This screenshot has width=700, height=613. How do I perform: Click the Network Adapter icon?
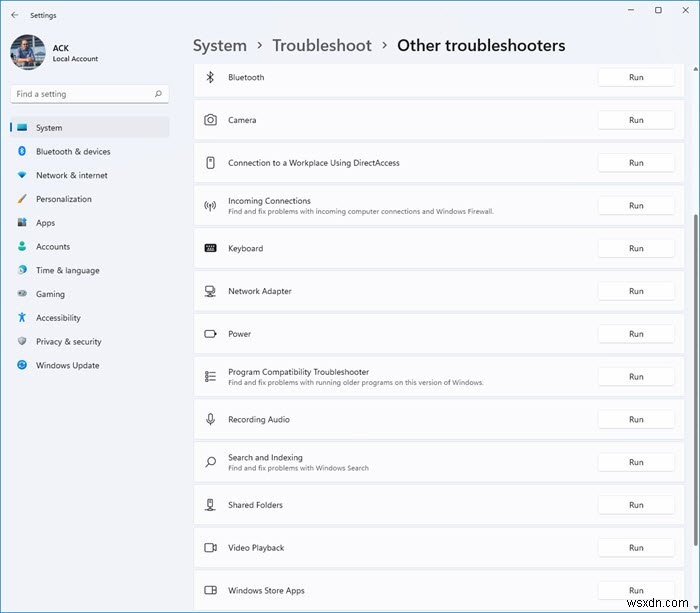pyautogui.click(x=210, y=291)
